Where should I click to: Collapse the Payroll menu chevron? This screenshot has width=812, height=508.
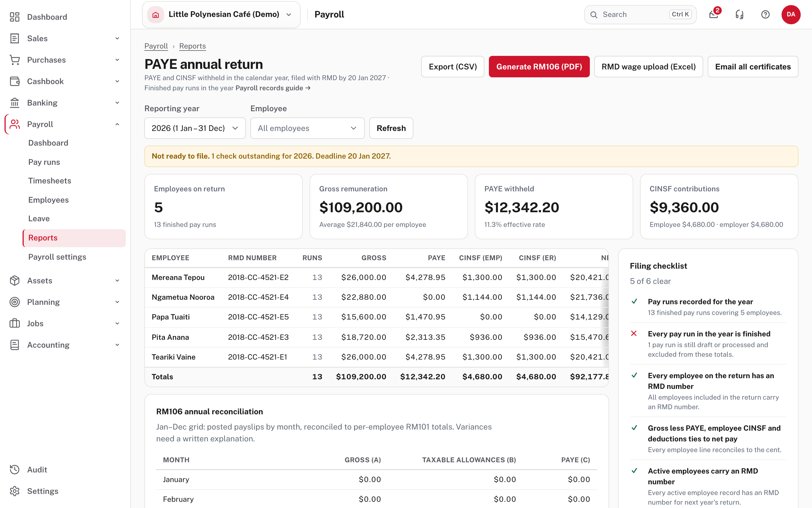[x=117, y=124]
